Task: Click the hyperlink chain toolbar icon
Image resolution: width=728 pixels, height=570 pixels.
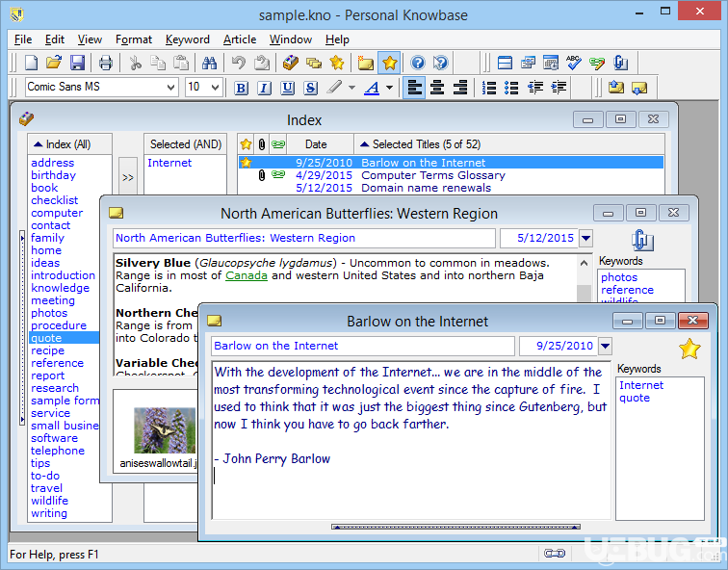Action: pyautogui.click(x=597, y=63)
